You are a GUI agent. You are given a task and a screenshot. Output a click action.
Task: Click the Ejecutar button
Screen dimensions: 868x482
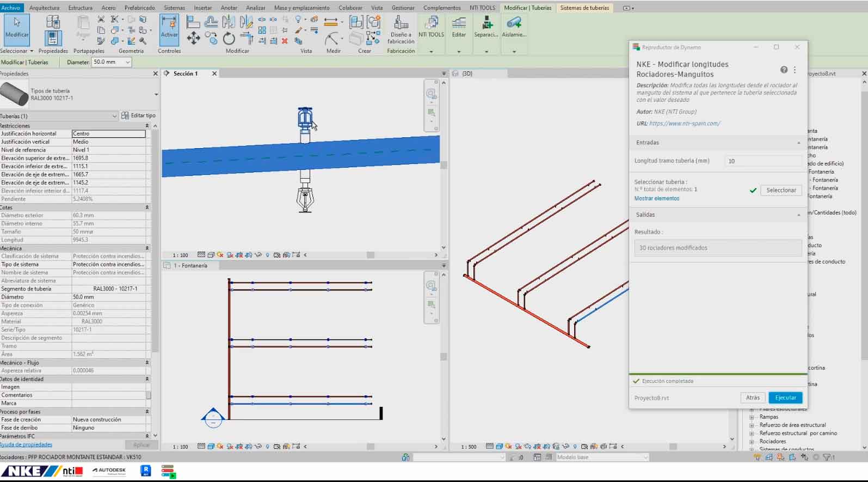point(785,398)
